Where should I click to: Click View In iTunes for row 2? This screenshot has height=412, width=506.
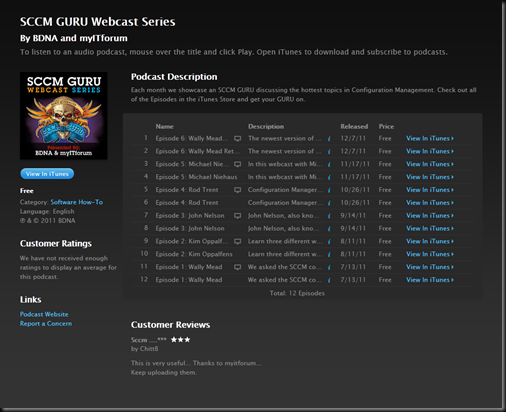tap(430, 151)
